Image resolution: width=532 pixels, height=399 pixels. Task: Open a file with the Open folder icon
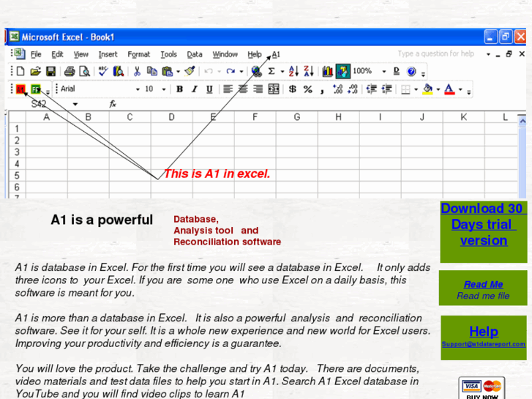click(x=35, y=71)
